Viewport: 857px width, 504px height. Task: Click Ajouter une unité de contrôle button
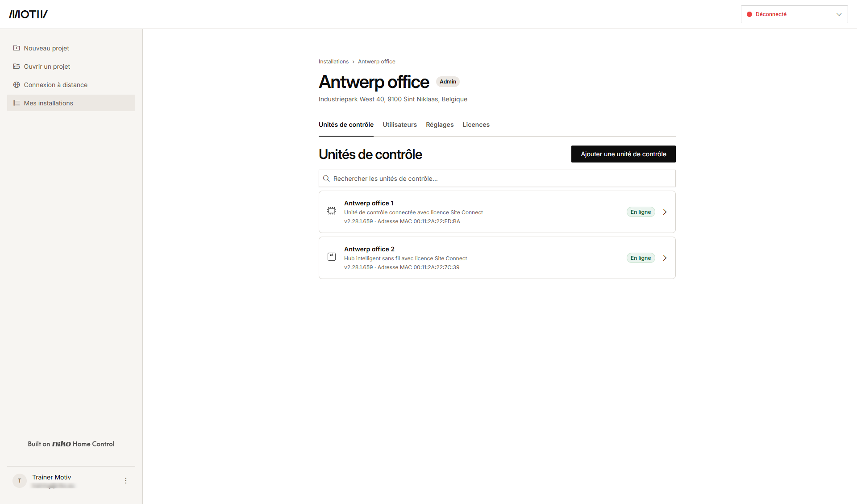point(623,154)
